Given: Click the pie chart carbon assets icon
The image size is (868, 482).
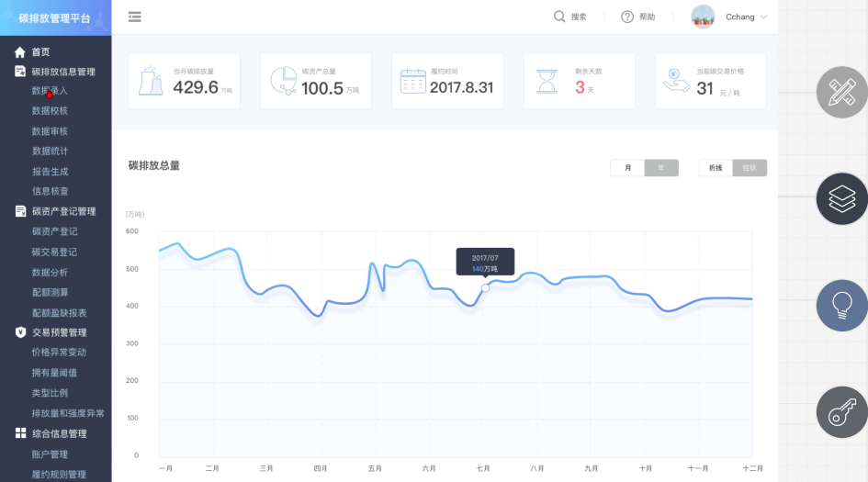Looking at the screenshot, I should [x=284, y=81].
